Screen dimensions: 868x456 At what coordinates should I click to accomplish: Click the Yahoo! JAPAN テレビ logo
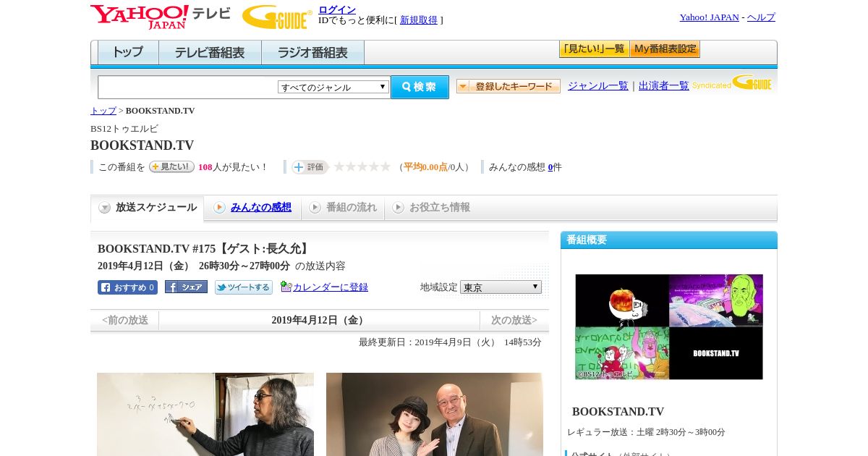pos(160,17)
